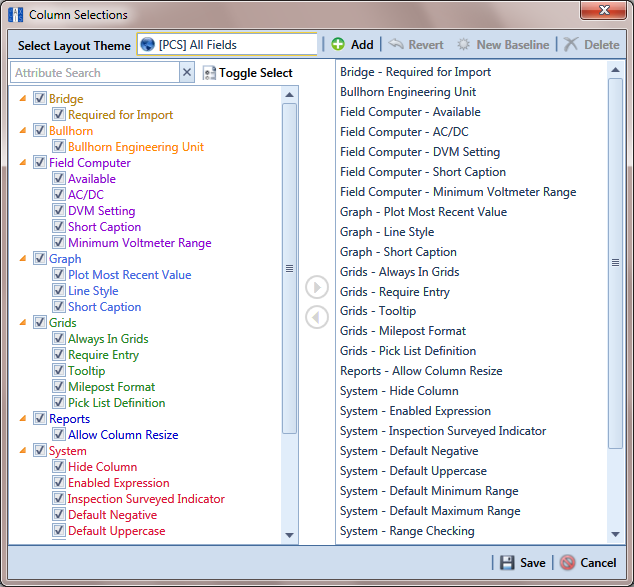Select the Inspection Surveyed Indicator tree label

point(146,498)
